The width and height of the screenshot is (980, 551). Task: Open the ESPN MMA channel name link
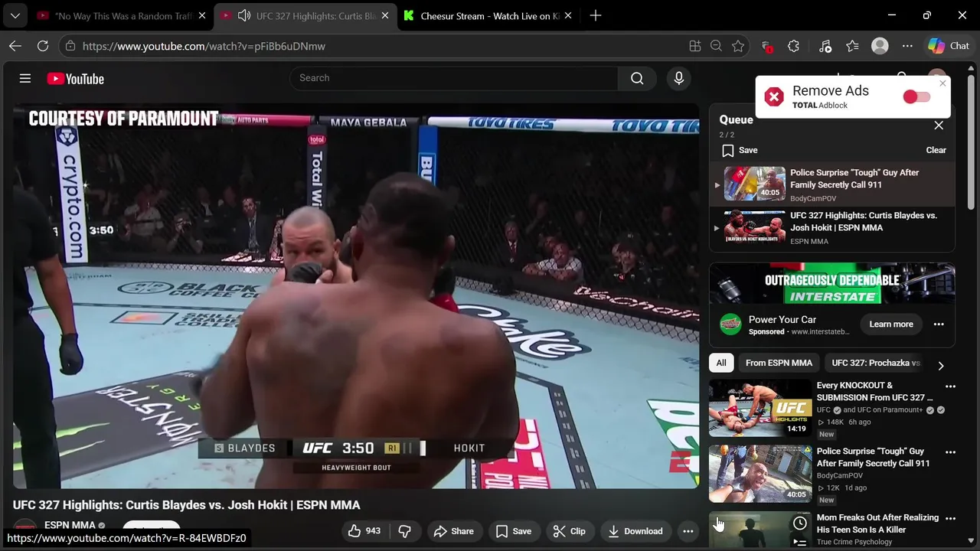click(x=70, y=526)
